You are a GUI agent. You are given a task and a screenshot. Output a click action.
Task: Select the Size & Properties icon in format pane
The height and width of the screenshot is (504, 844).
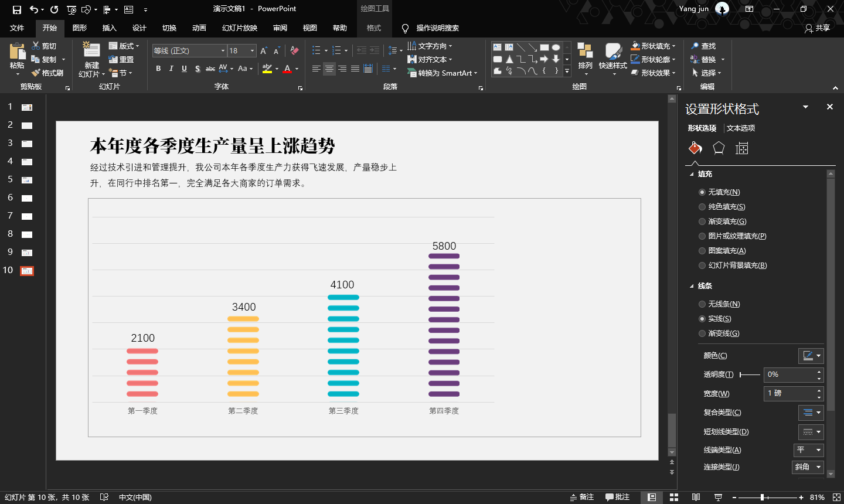tap(742, 148)
